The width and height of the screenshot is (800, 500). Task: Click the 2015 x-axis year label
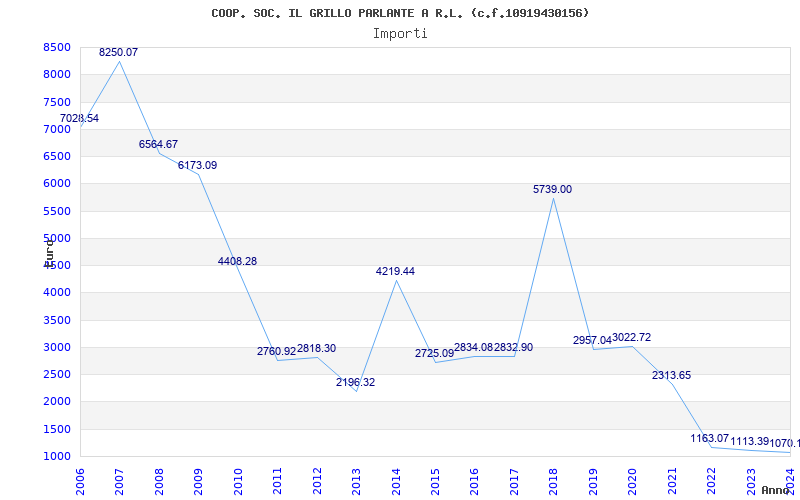click(x=435, y=482)
